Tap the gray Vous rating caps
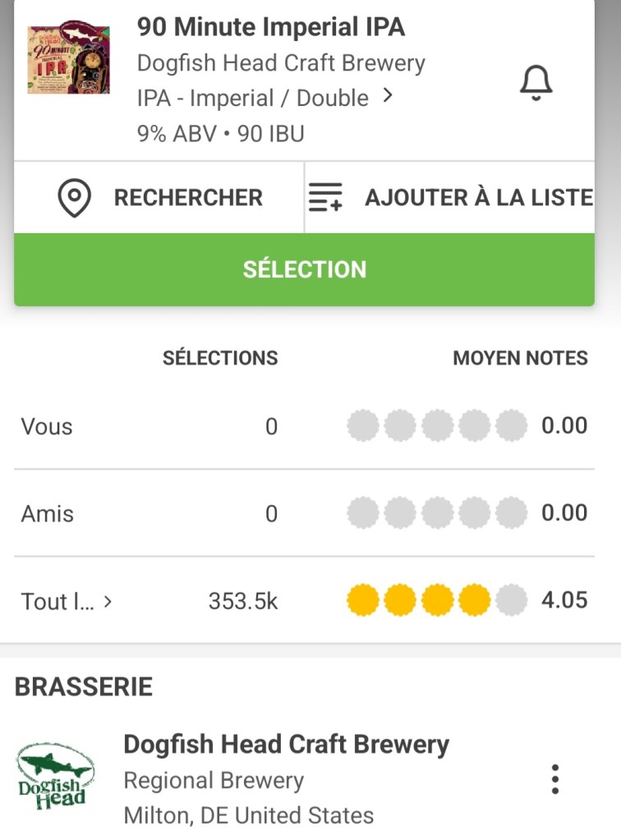 click(x=436, y=426)
